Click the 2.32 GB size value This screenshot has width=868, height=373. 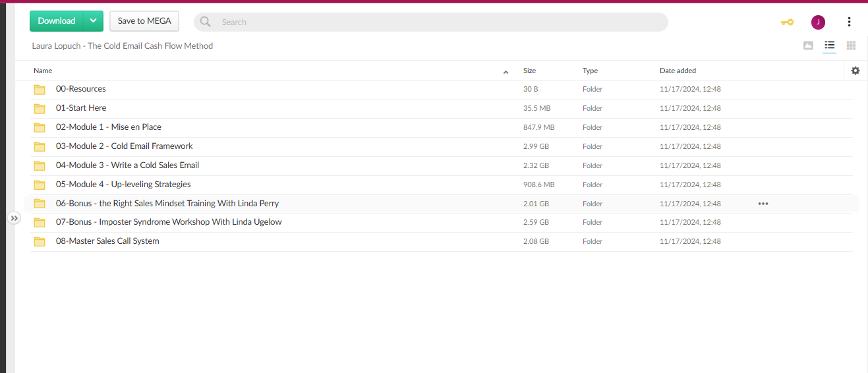pos(536,165)
